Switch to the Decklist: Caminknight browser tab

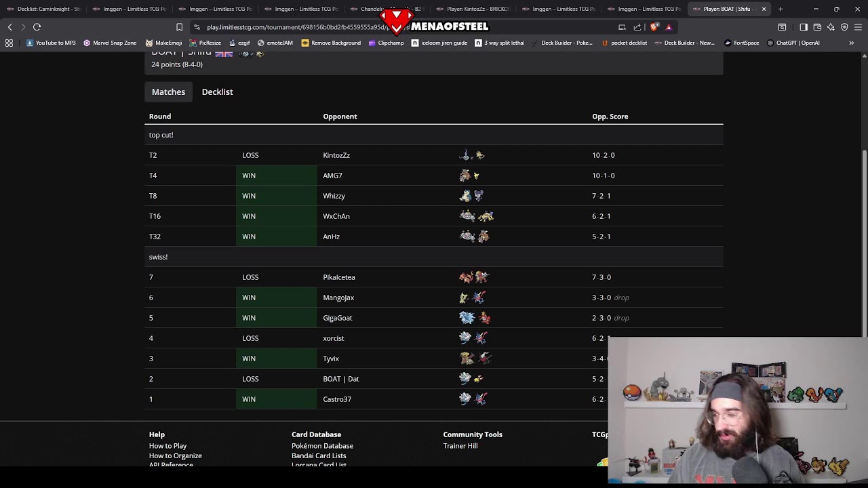tap(43, 9)
